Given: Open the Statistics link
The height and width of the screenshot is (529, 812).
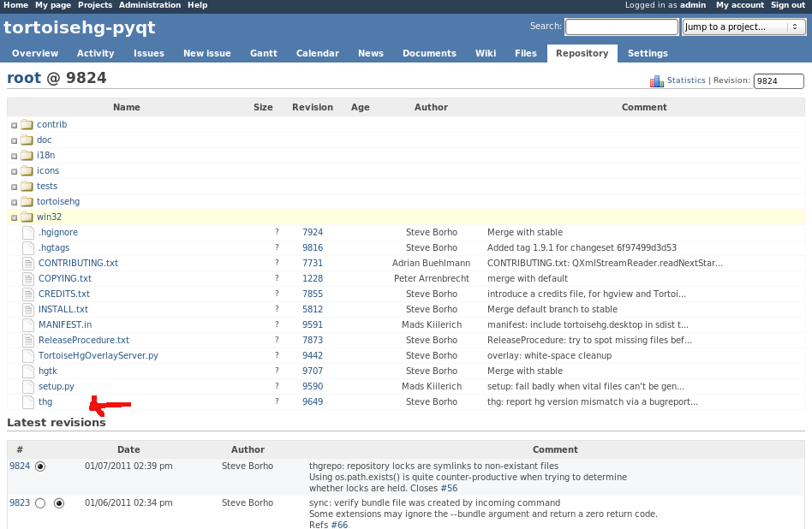Looking at the screenshot, I should (x=686, y=80).
